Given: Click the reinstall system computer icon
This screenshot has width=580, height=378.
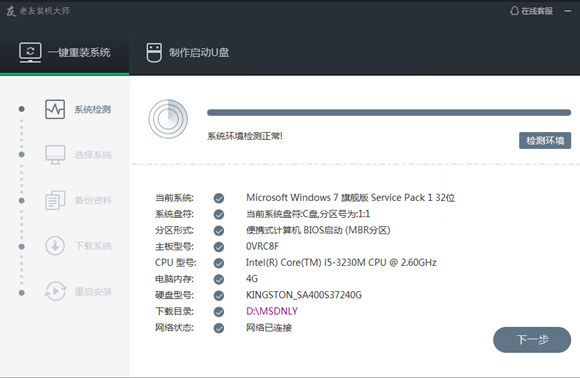Looking at the screenshot, I should point(30,53).
